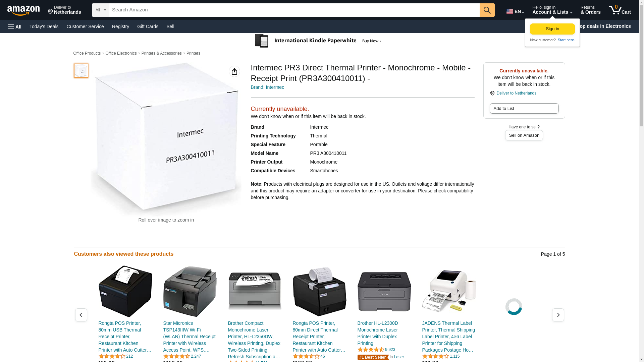Expand Account & Lists menu

tap(552, 10)
